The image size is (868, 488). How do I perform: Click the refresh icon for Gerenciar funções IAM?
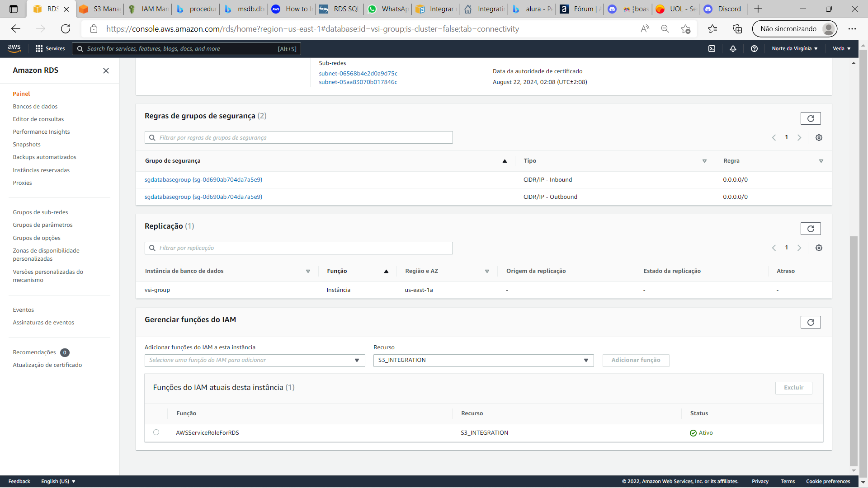coord(810,322)
